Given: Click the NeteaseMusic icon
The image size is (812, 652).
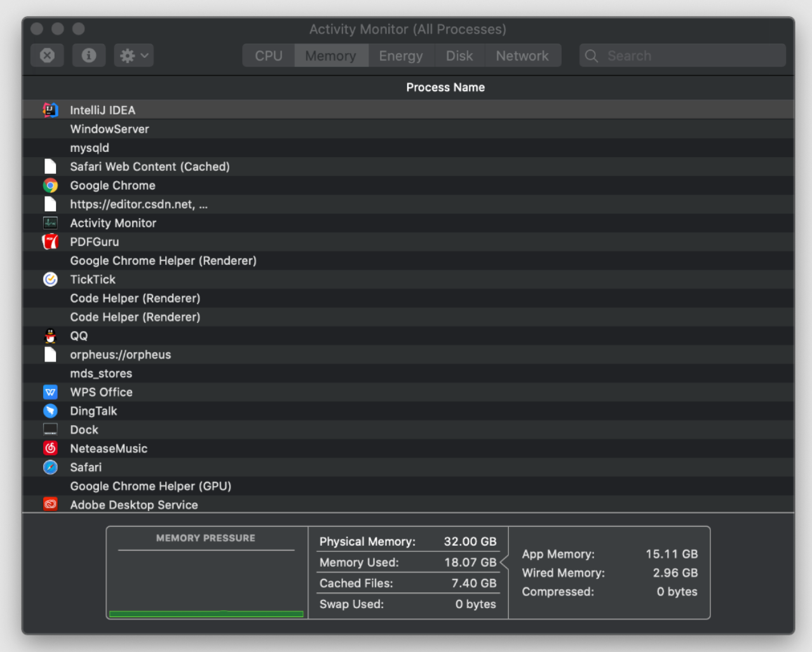Looking at the screenshot, I should pyautogui.click(x=50, y=449).
